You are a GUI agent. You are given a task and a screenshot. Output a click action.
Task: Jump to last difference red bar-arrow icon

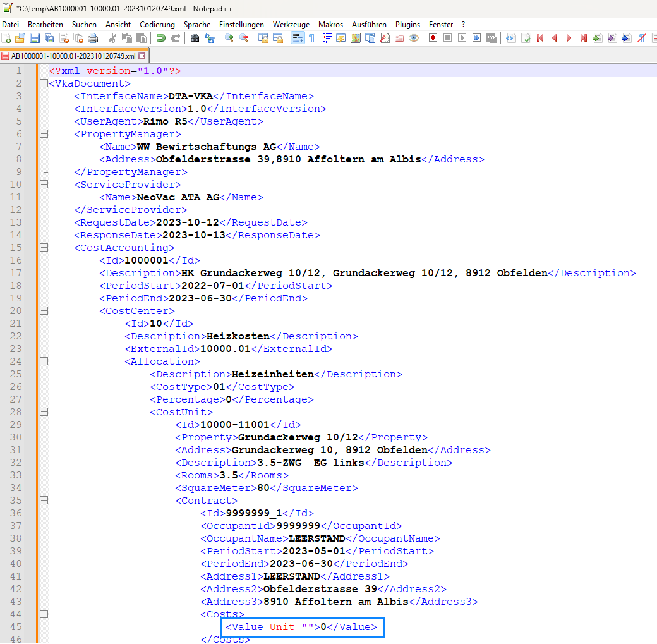pyautogui.click(x=583, y=39)
